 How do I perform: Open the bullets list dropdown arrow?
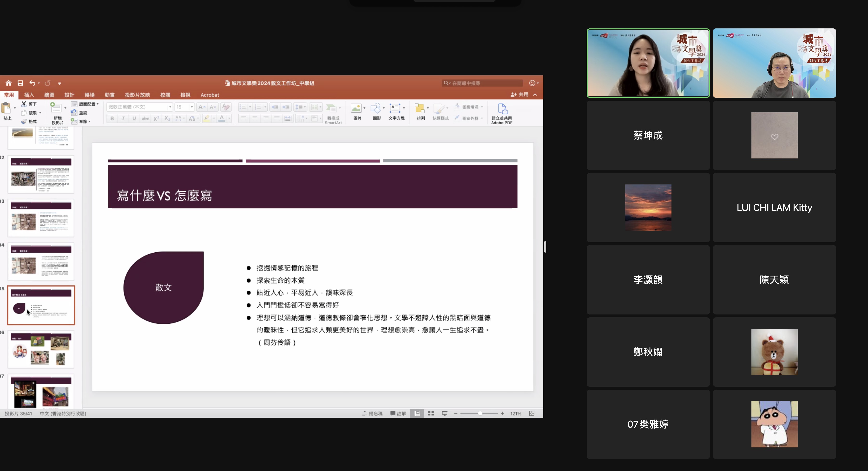[250, 107]
